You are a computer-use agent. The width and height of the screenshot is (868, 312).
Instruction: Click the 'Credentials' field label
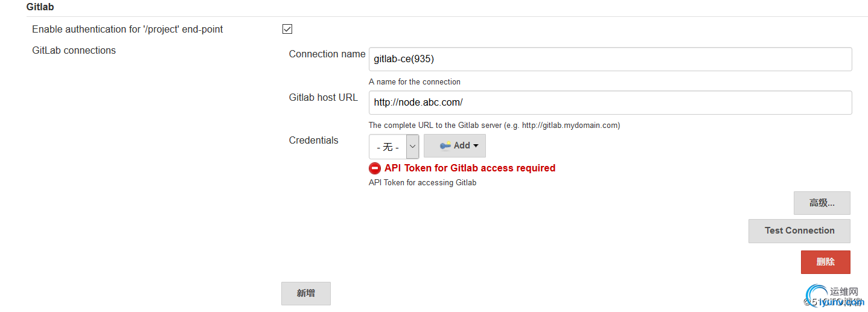(313, 141)
